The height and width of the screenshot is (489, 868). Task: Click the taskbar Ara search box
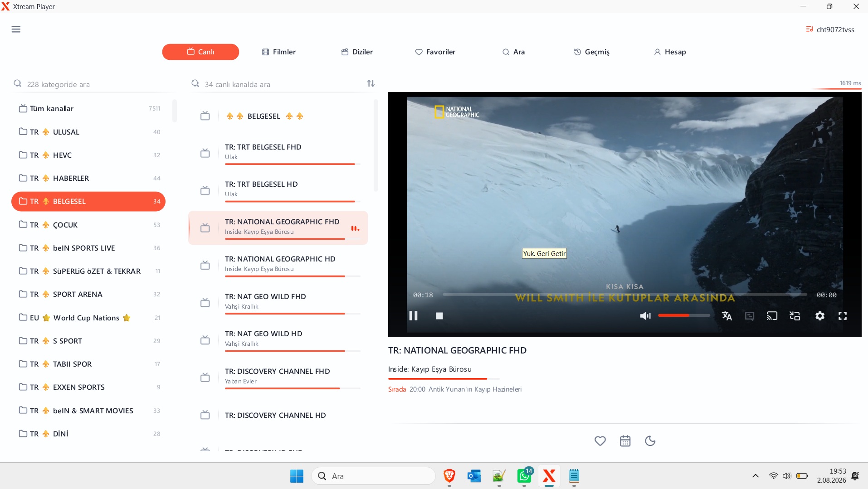point(373,476)
